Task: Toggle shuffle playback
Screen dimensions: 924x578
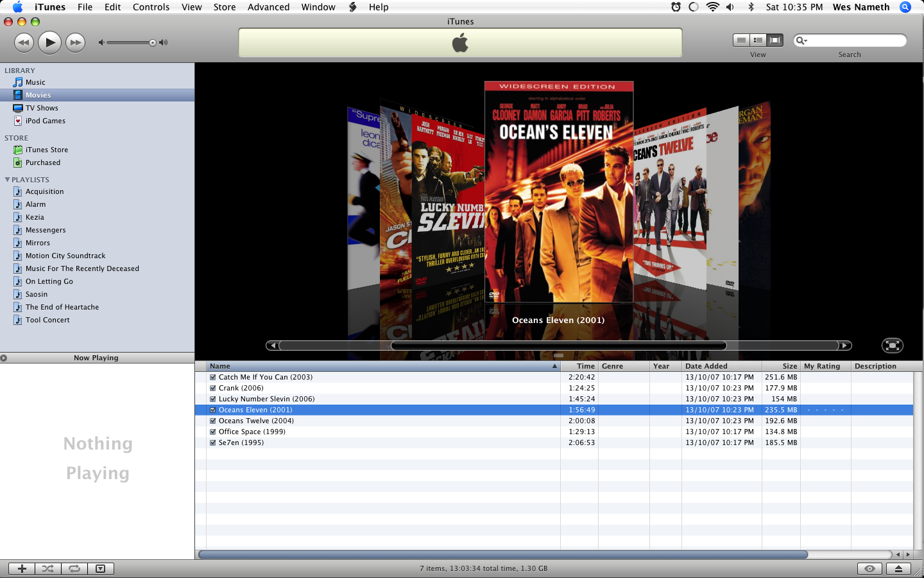Action: [x=48, y=568]
